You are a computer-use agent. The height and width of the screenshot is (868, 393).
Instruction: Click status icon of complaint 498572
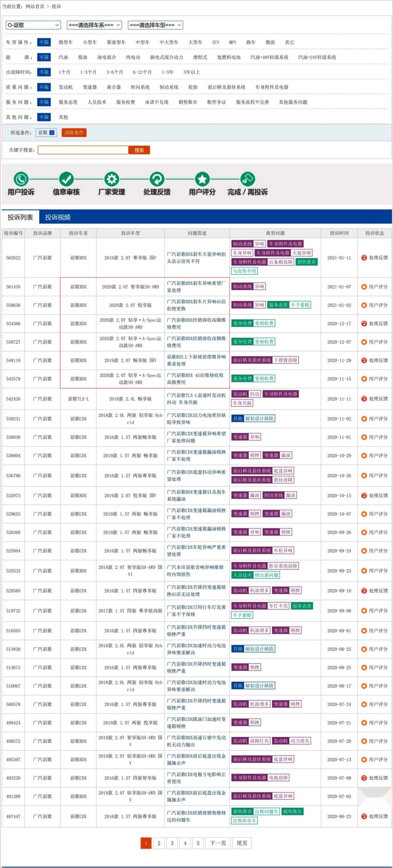point(364,741)
